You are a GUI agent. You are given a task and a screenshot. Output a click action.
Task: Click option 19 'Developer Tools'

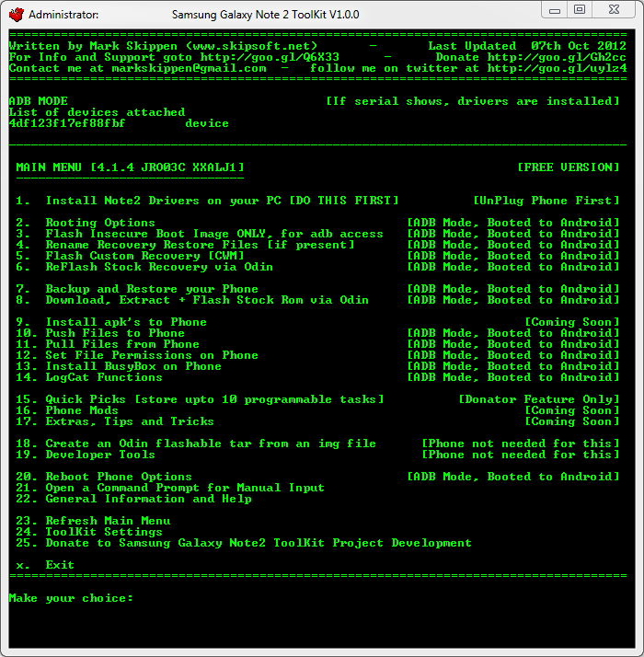tap(86, 455)
